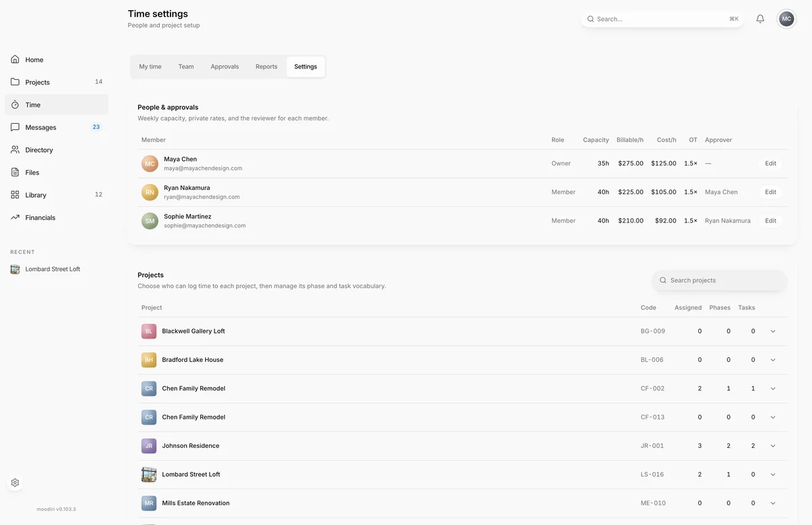Open the gear settings icon at sidebar bottom
The height and width of the screenshot is (525, 812).
15,483
